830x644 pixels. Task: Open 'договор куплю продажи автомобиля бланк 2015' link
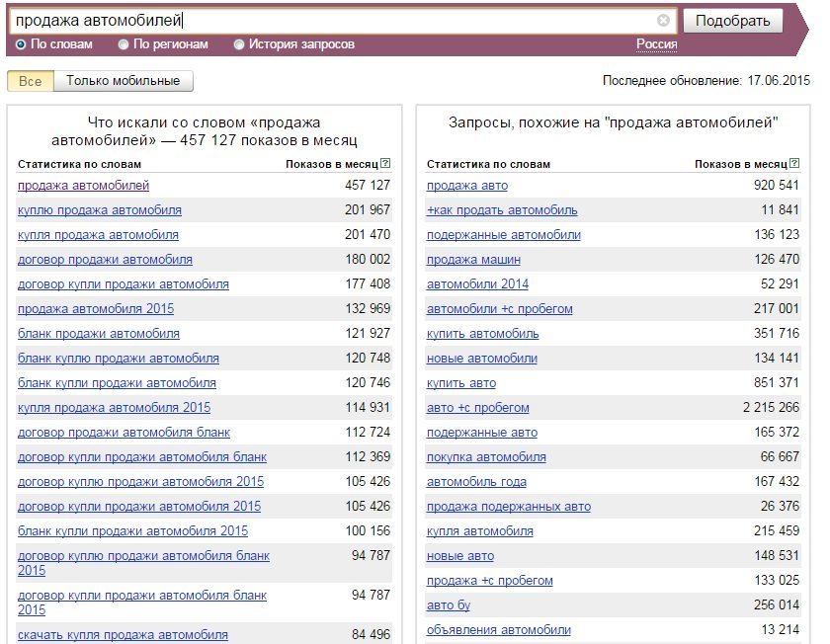point(144,556)
